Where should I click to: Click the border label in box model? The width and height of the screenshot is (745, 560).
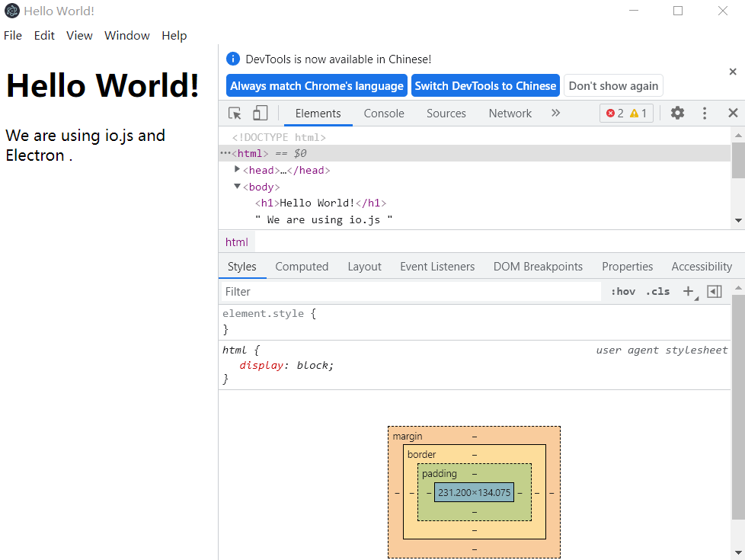pyautogui.click(x=421, y=454)
